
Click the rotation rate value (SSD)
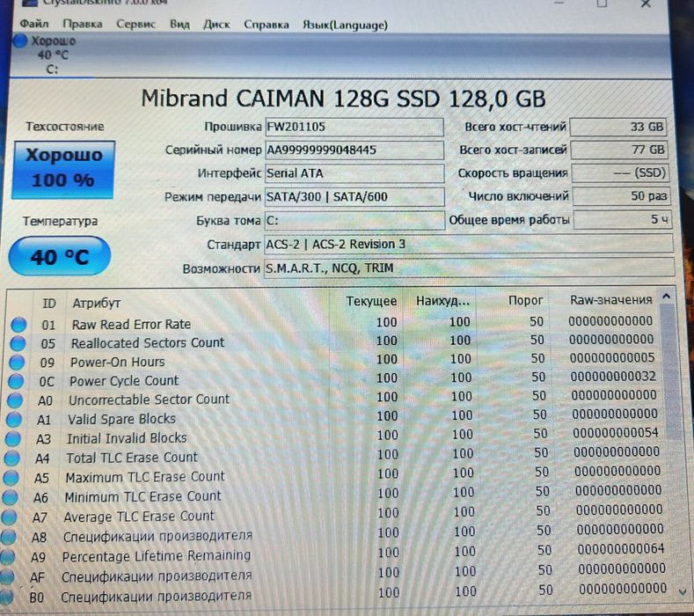(x=620, y=172)
